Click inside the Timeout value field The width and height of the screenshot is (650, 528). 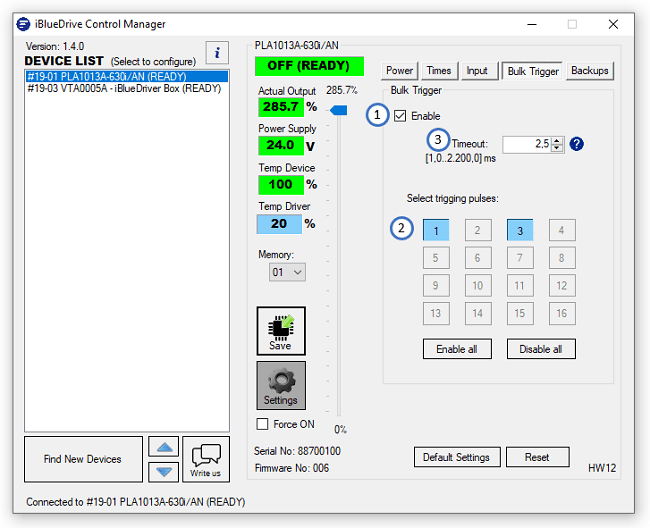click(x=527, y=144)
